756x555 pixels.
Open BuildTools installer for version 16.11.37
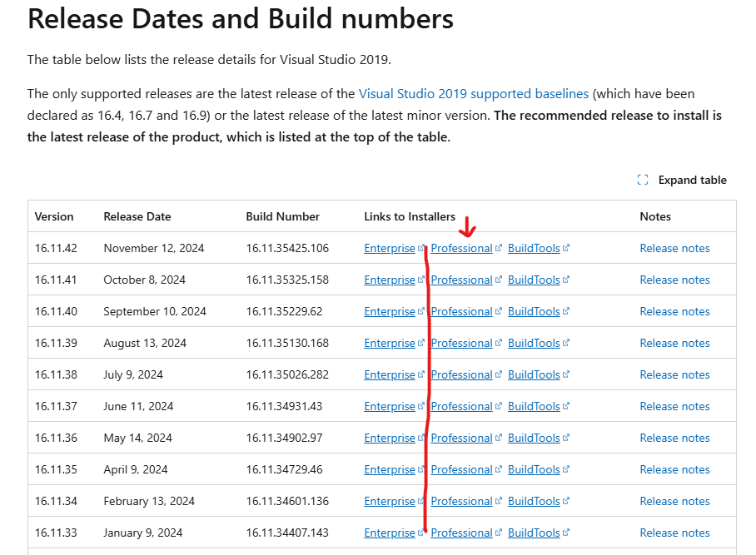click(534, 406)
